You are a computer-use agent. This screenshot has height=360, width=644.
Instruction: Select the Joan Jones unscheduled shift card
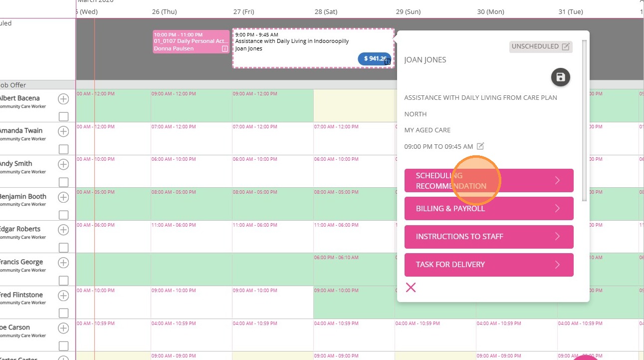(313, 48)
